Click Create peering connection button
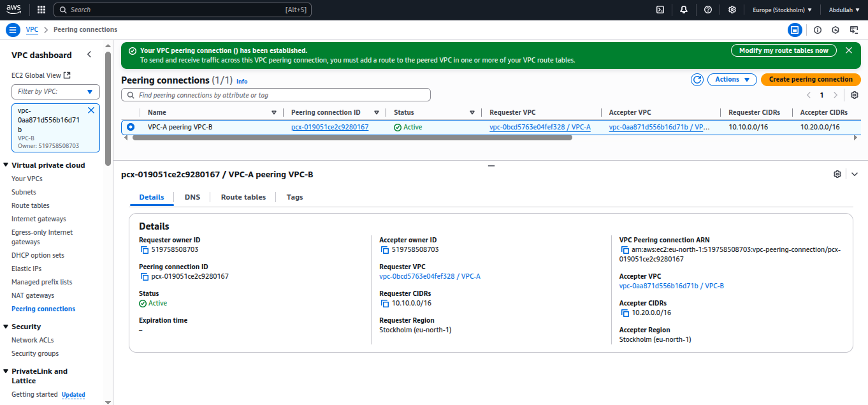Viewport: 868px width, 405px height. click(811, 80)
